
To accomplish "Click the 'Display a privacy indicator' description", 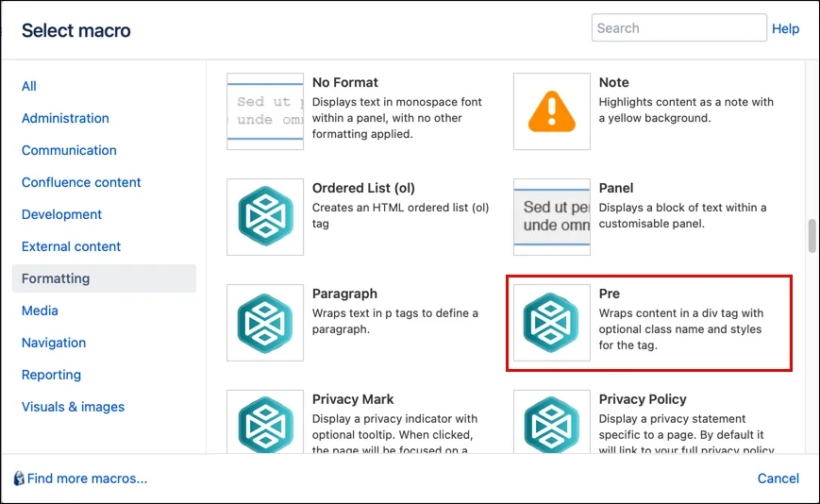I will tap(394, 434).
